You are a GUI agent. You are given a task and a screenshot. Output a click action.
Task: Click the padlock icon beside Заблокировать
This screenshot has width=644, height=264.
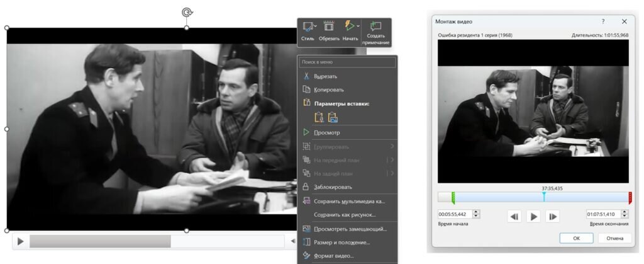pyautogui.click(x=306, y=187)
